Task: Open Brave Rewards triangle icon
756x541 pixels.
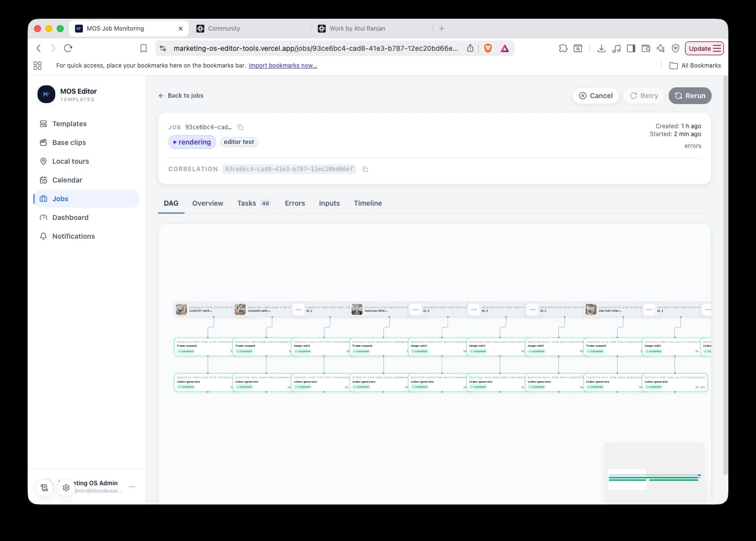Action: pos(505,48)
